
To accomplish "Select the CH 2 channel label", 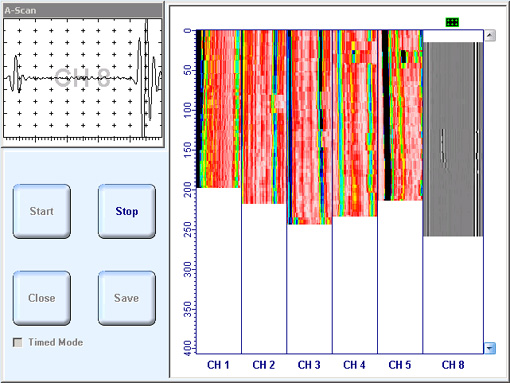I will [x=264, y=365].
